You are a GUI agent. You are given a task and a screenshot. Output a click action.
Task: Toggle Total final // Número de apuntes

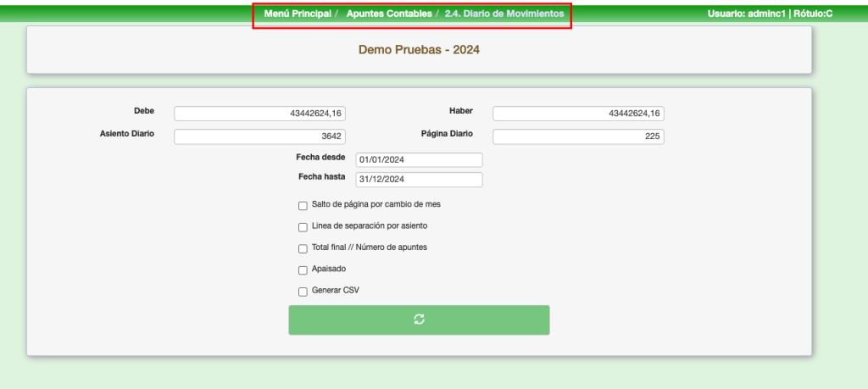303,248
